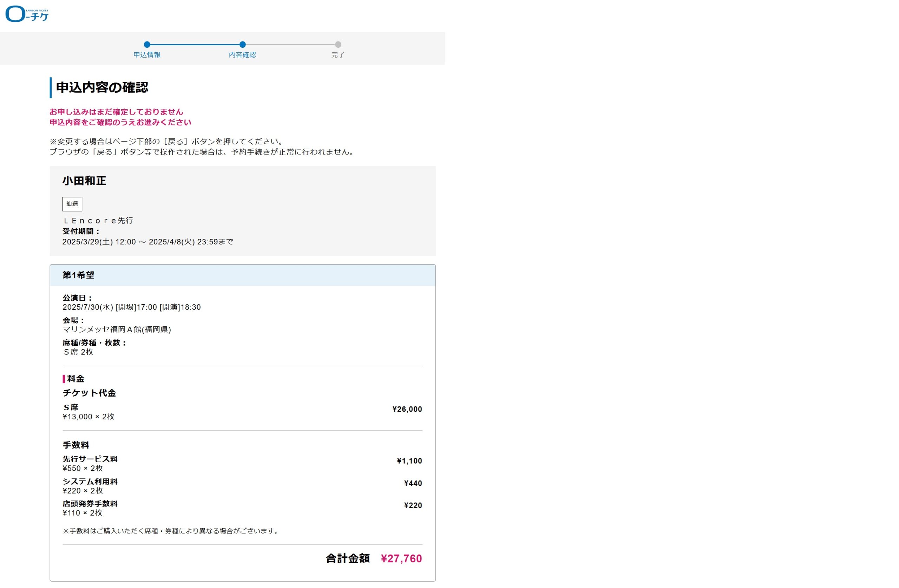Select the 店頭発券手数料 fee label

click(x=90, y=504)
